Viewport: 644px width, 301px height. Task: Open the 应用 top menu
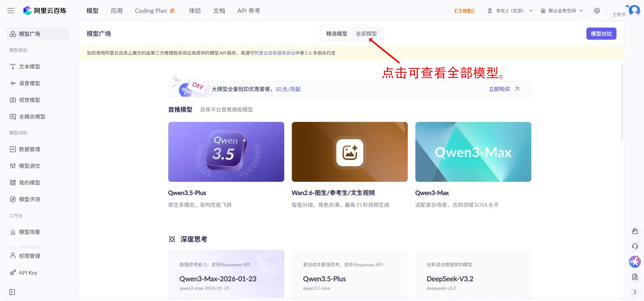[117, 11]
